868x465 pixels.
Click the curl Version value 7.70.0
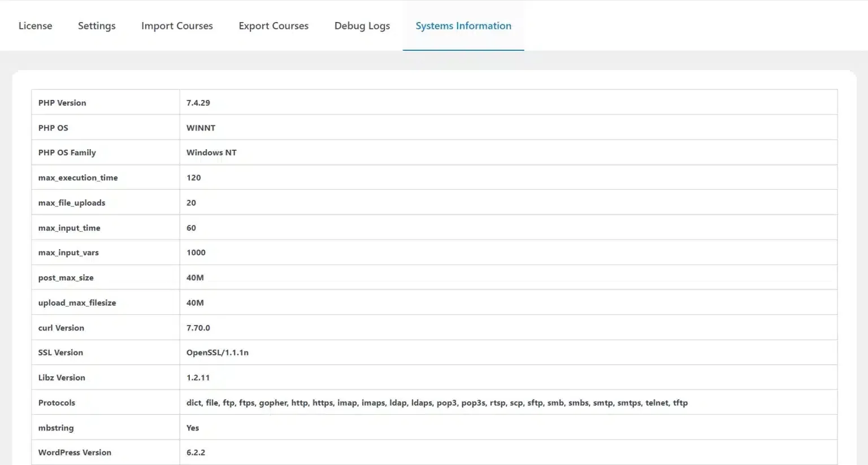pyautogui.click(x=198, y=327)
